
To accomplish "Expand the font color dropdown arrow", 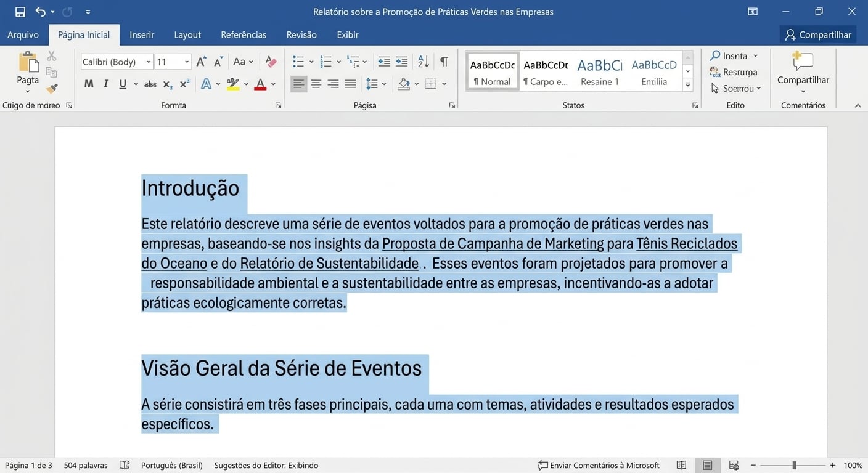I will tap(273, 84).
